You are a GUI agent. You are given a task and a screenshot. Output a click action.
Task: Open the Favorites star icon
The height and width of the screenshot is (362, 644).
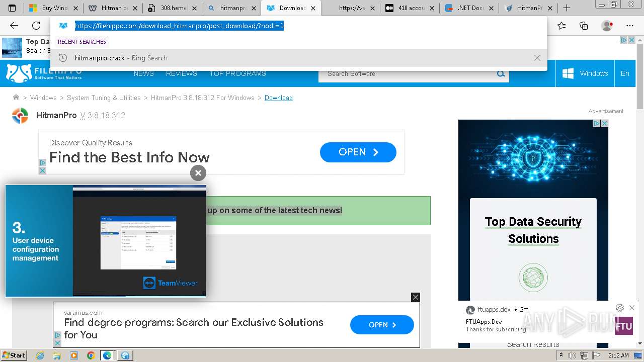tap(561, 26)
